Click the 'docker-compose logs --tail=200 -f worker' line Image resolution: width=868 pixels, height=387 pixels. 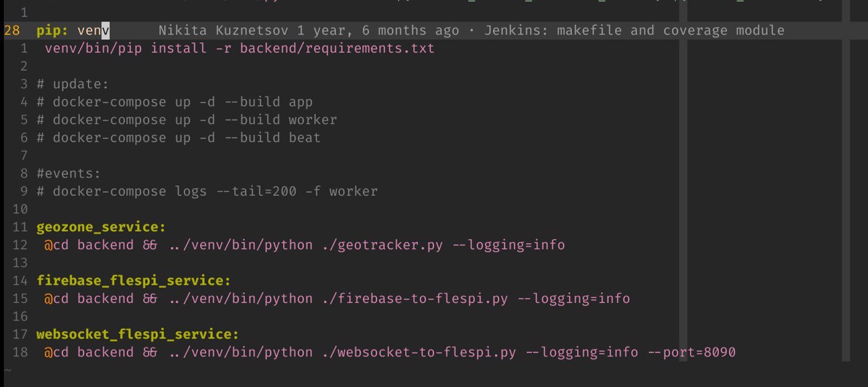tap(207, 191)
